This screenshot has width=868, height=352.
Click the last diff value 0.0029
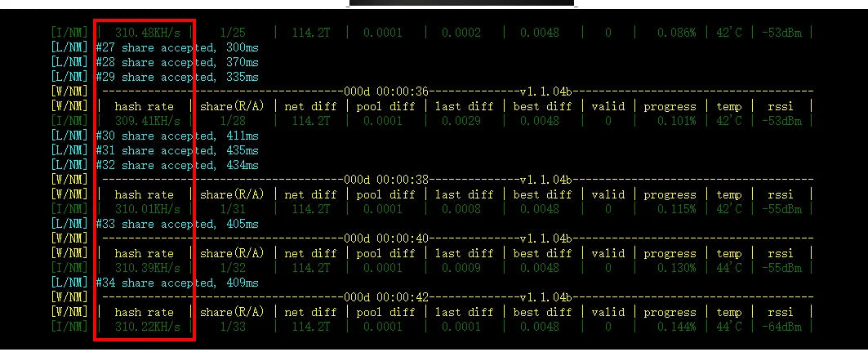coord(461,121)
